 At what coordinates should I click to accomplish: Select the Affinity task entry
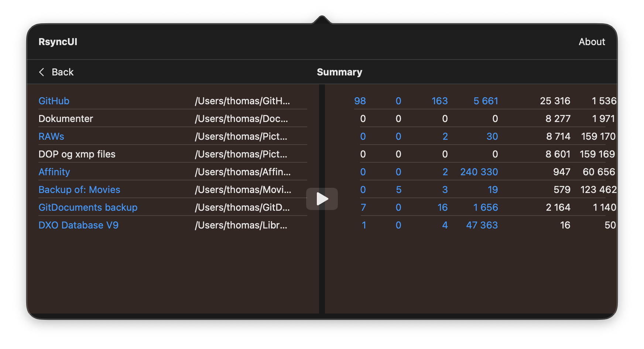point(54,172)
